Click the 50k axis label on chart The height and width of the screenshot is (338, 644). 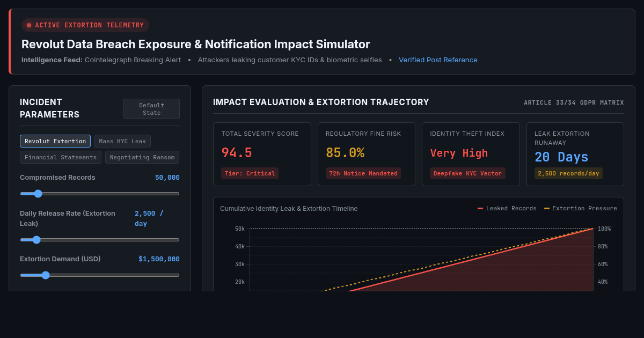click(240, 229)
